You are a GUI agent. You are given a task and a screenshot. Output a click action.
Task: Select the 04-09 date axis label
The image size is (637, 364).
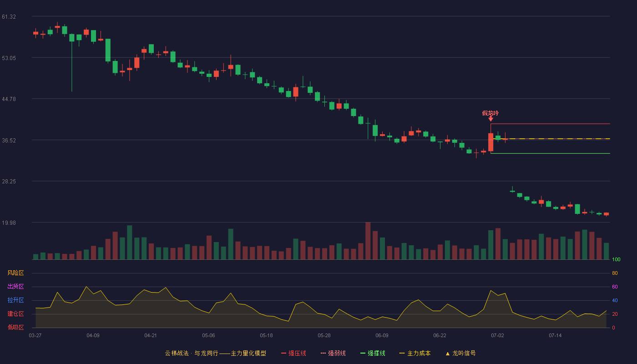93,335
